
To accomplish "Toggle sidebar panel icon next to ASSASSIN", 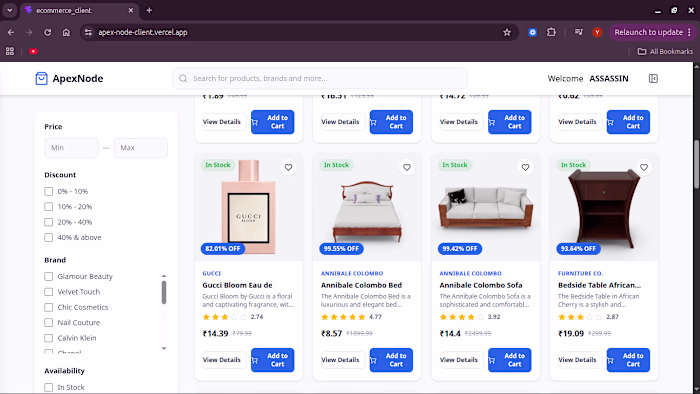I will point(653,79).
